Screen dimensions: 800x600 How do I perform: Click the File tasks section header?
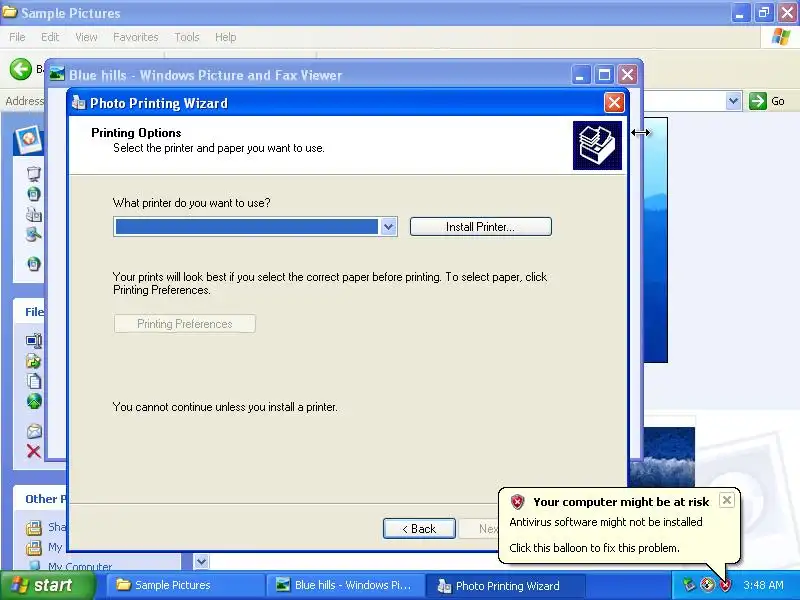point(30,312)
